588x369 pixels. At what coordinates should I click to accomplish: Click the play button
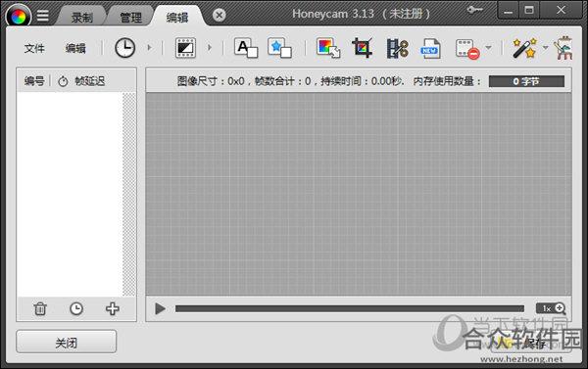coord(160,308)
